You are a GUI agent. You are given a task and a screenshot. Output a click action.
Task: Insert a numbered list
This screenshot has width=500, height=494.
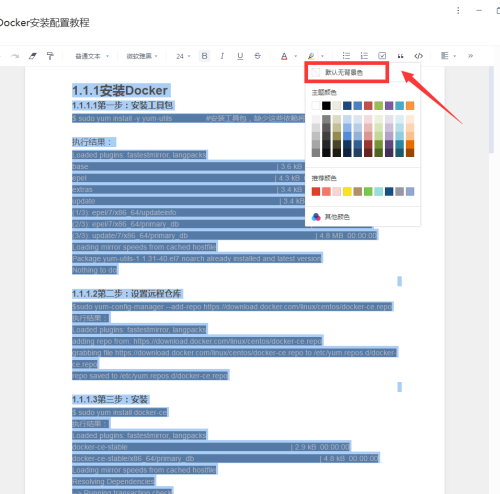pyautogui.click(x=364, y=56)
